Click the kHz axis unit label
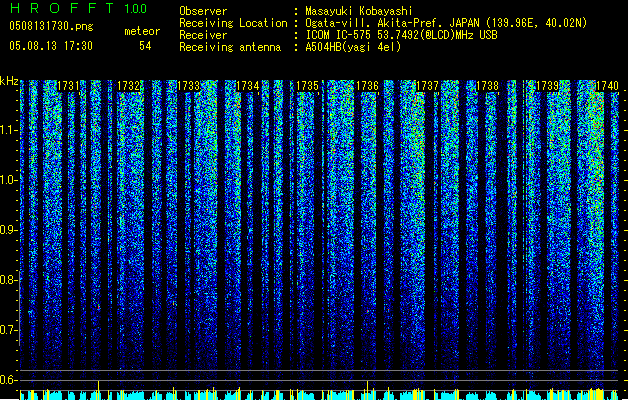This screenshot has width=629, height=400. coord(9,81)
